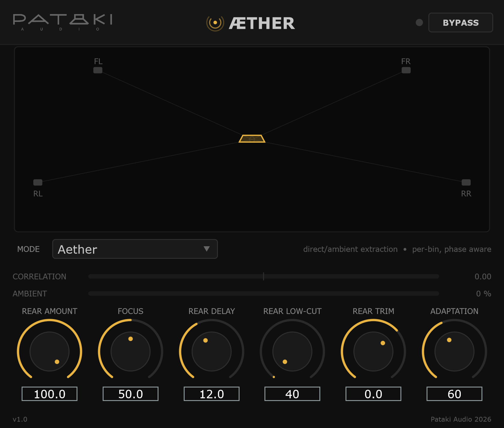Open the Mode dropdown showing Aether
This screenshot has height=428, width=504.
pos(135,249)
